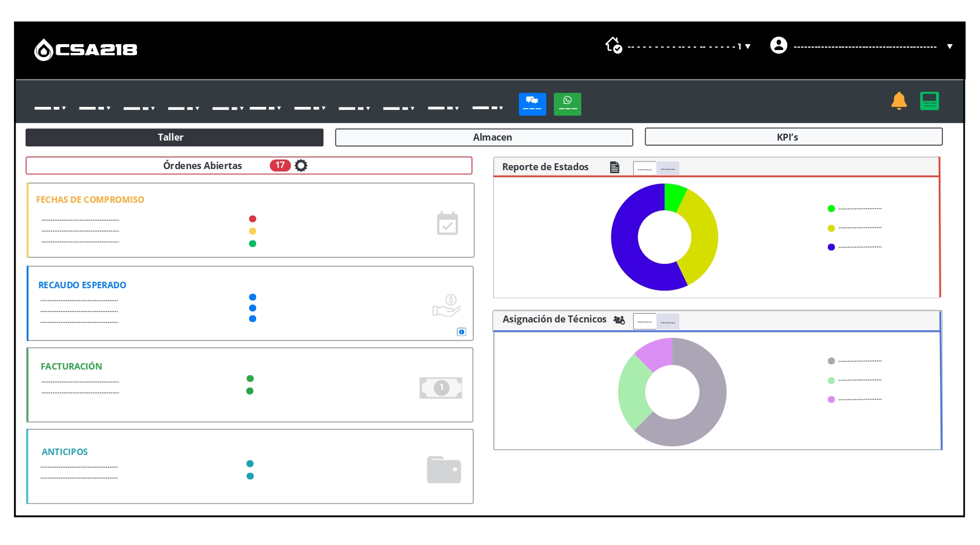
Task: Open settings gear beside Órdenes Abiertas
Action: tap(301, 166)
